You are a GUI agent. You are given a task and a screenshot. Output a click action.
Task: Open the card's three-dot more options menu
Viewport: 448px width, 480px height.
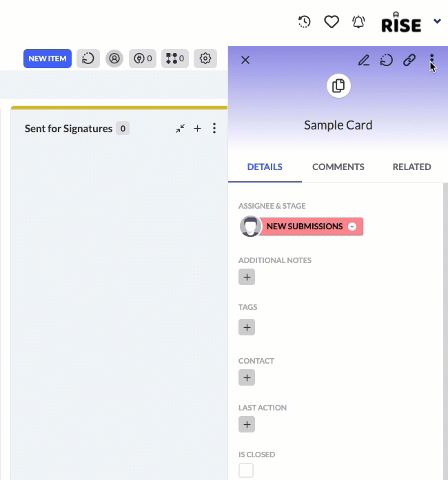[431, 59]
